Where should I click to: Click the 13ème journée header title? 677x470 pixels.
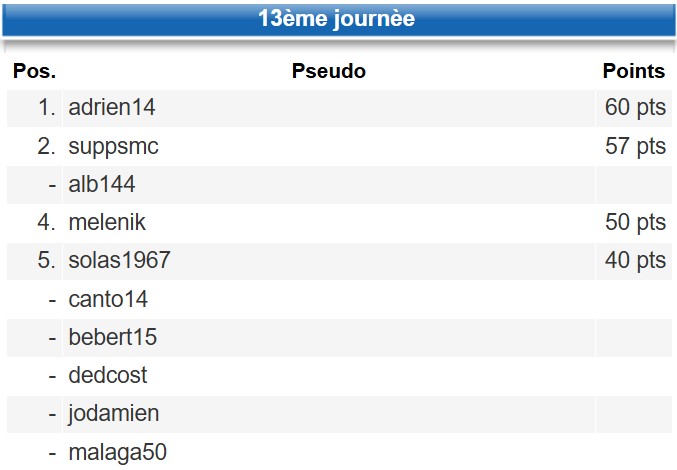pos(336,19)
